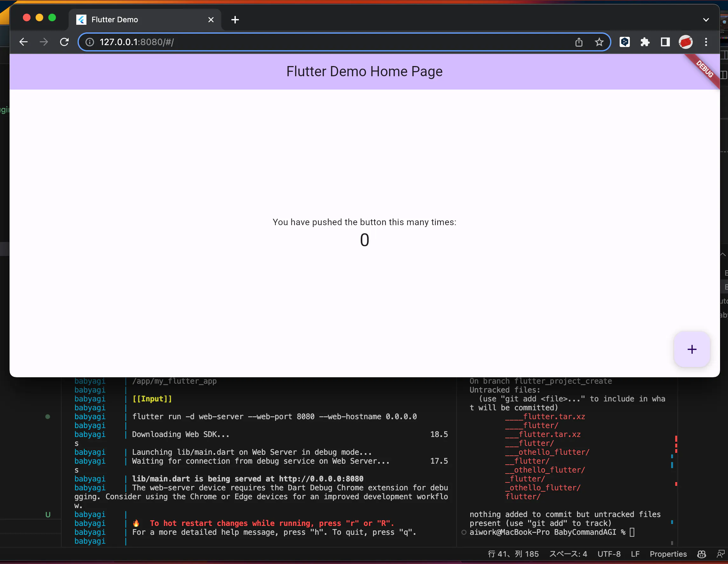Change LF line ending setting
Screen dimensions: 728x564
click(635, 554)
